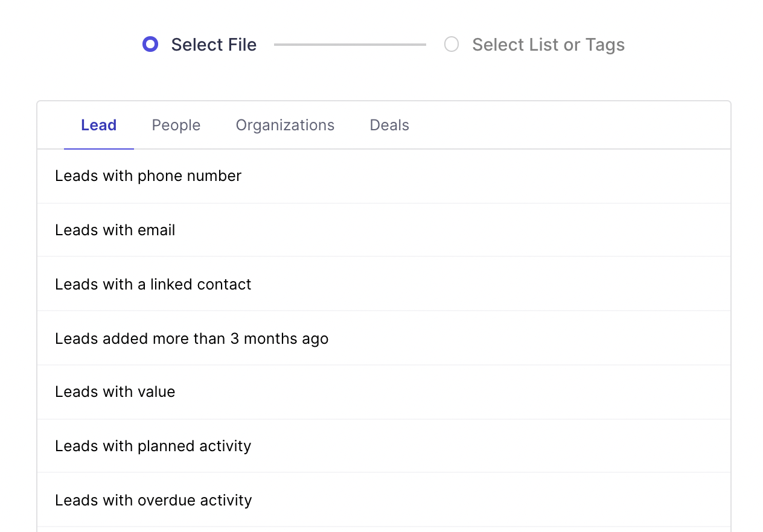Select Leads with phone number filter
Viewport: 763px width, 532px height.
pos(148,176)
